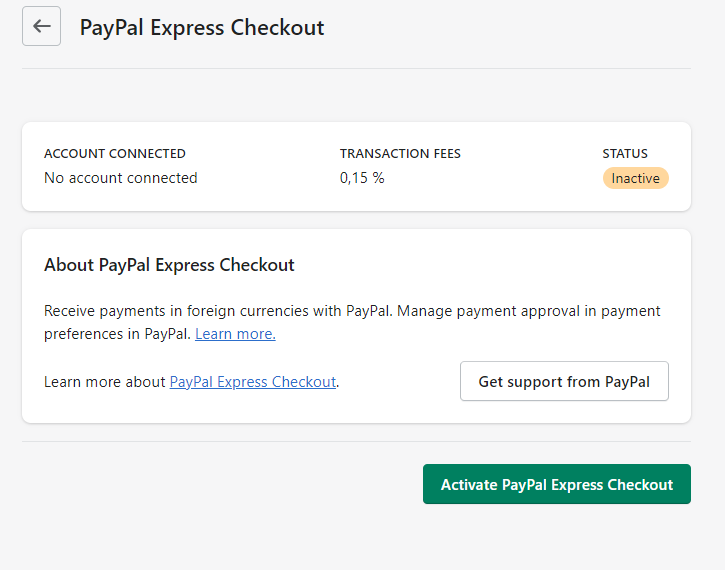
Task: Click the divider line above the Activate button
Action: coord(356,441)
